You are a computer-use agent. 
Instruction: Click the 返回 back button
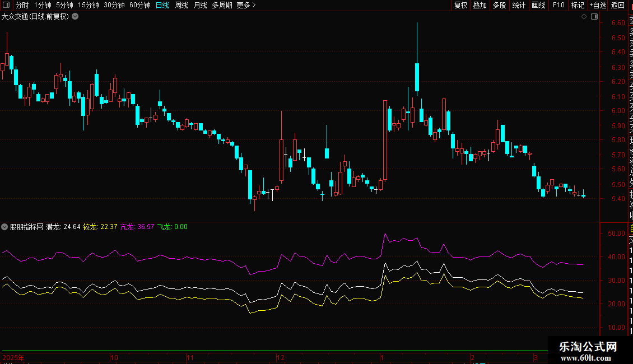(x=618, y=5)
